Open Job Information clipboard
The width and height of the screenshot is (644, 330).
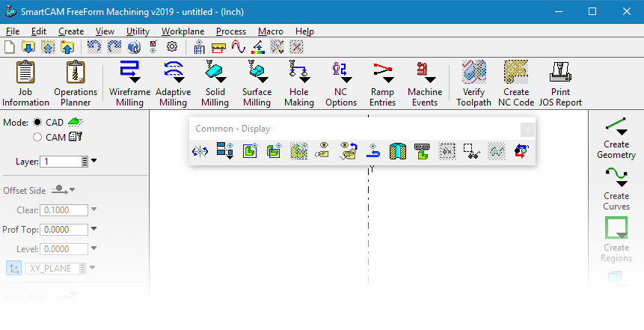[x=25, y=84]
